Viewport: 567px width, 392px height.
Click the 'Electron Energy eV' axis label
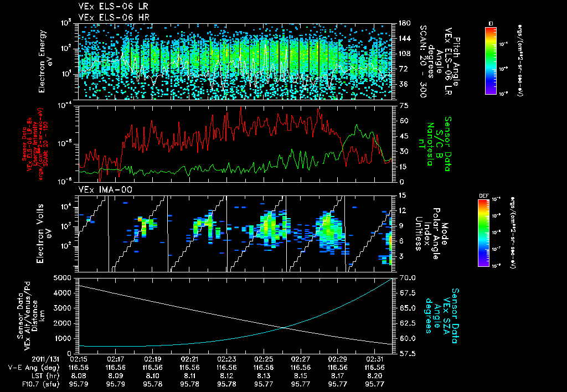45,61
